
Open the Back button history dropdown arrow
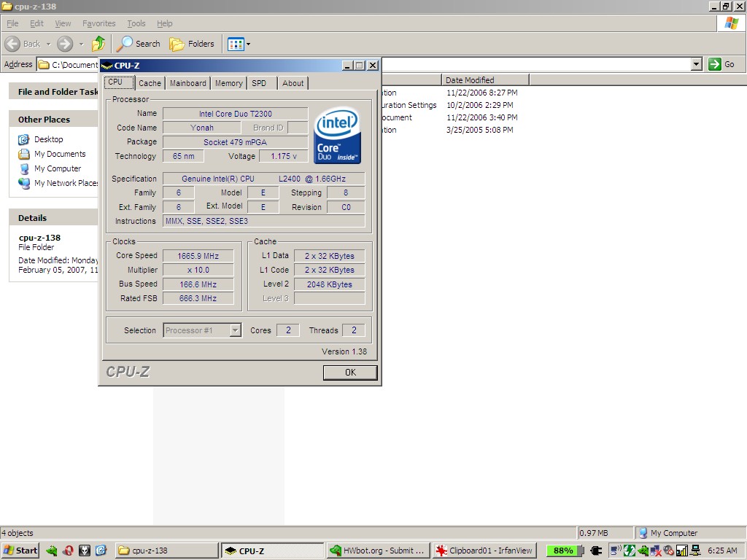(48, 44)
